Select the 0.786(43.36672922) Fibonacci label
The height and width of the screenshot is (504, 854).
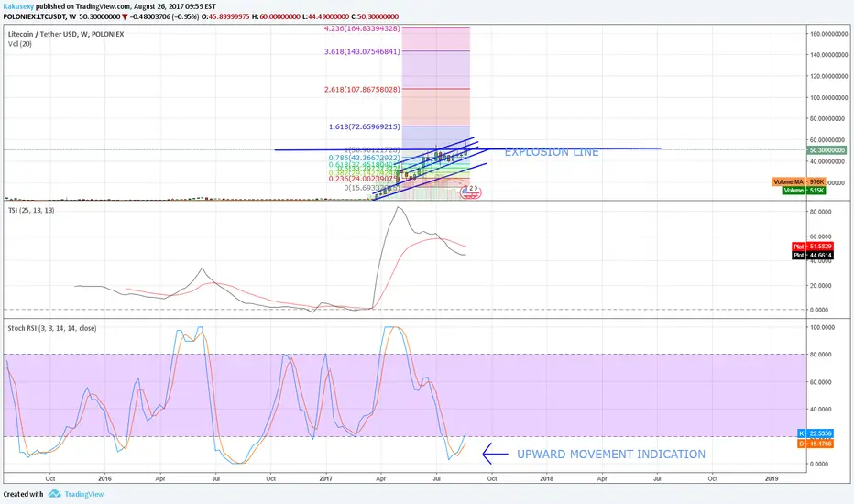365,158
